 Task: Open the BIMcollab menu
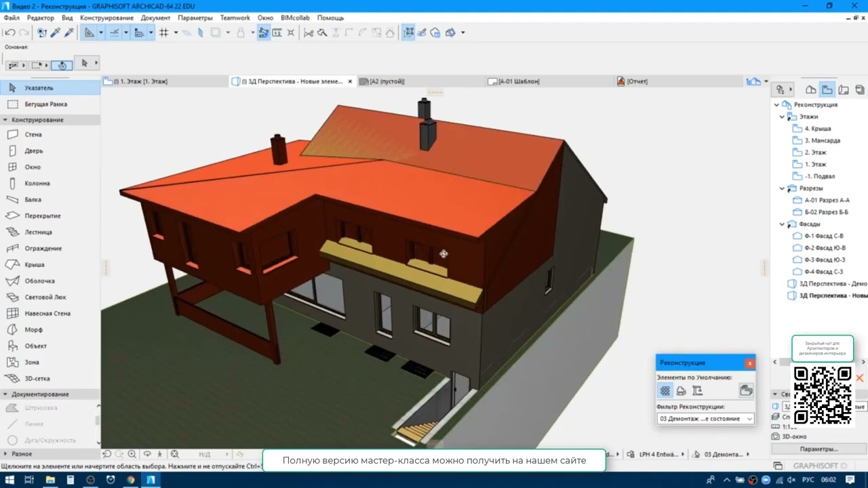pos(296,18)
